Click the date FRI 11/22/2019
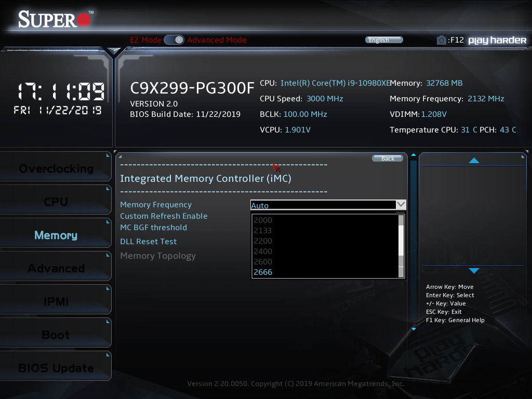The height and width of the screenshot is (399, 532). click(x=58, y=110)
